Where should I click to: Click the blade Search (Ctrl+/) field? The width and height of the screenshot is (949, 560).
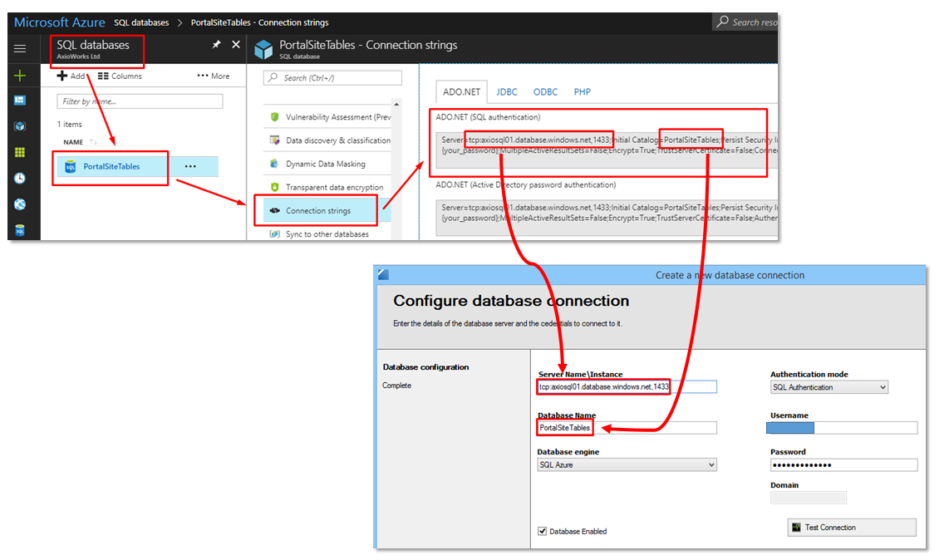click(x=333, y=77)
